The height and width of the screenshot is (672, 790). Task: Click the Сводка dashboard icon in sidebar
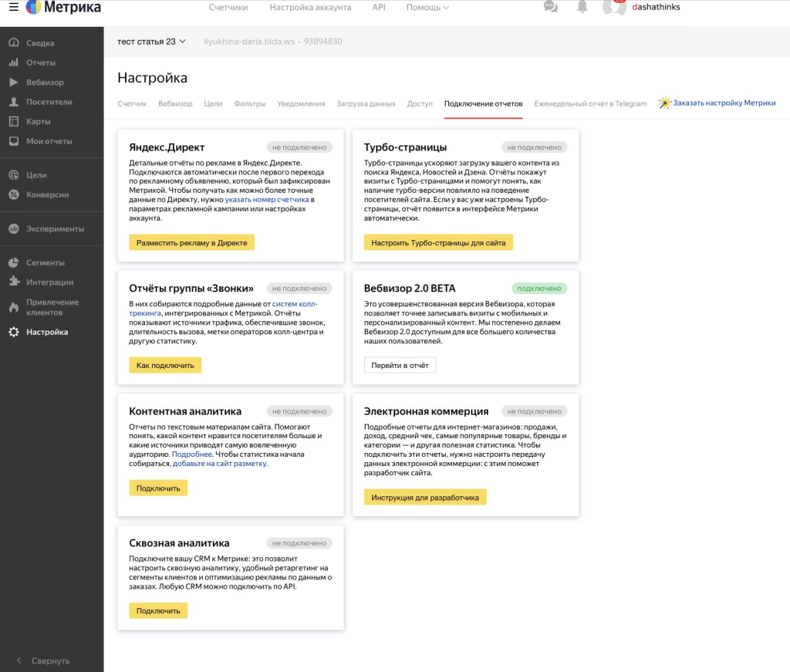coord(13,43)
